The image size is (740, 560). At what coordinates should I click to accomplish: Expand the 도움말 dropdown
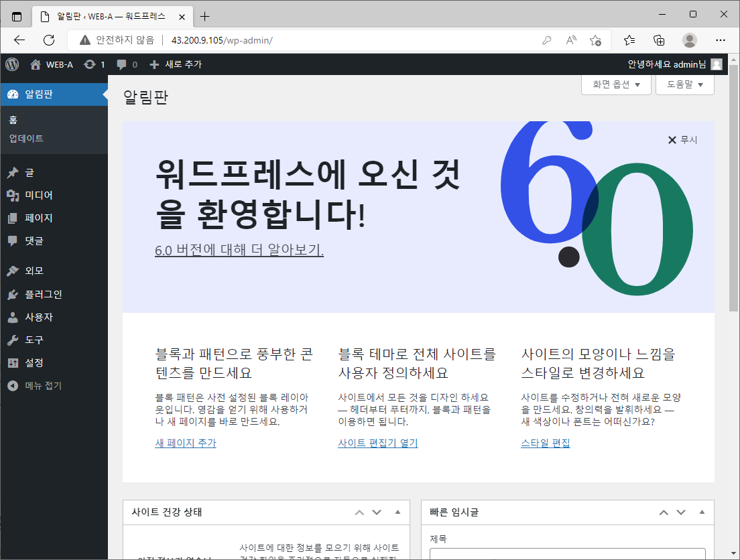click(684, 84)
